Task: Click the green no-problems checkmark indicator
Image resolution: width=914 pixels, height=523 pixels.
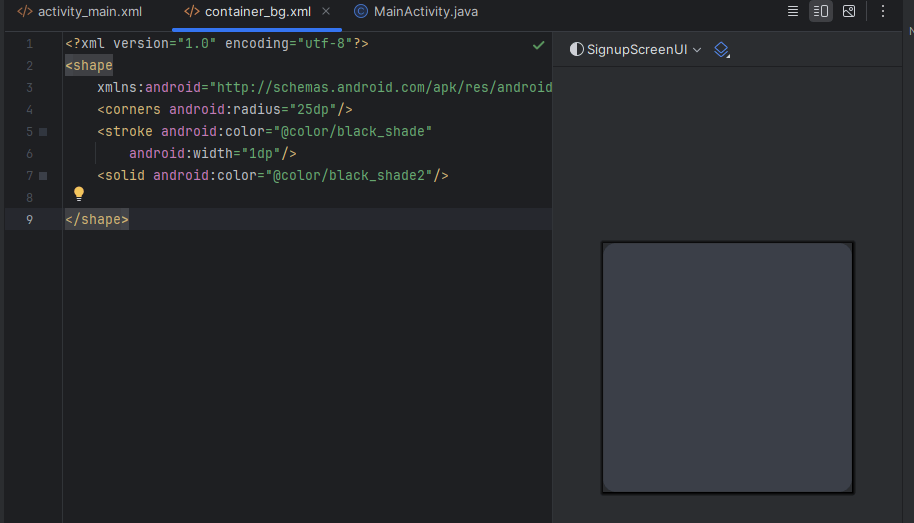Action: (x=539, y=45)
